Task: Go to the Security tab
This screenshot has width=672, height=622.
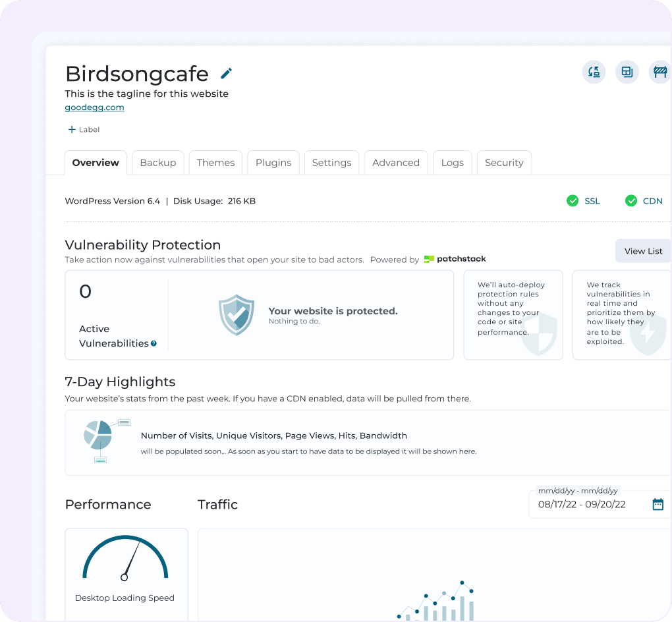Action: (x=504, y=163)
